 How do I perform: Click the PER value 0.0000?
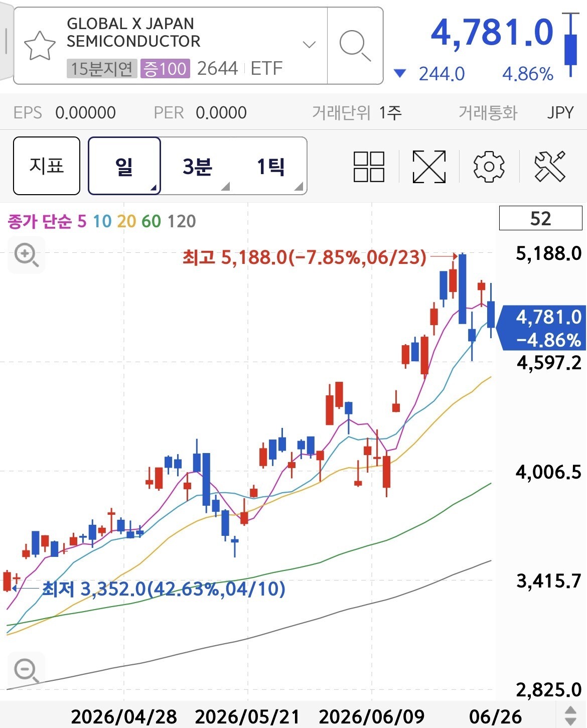221,112
